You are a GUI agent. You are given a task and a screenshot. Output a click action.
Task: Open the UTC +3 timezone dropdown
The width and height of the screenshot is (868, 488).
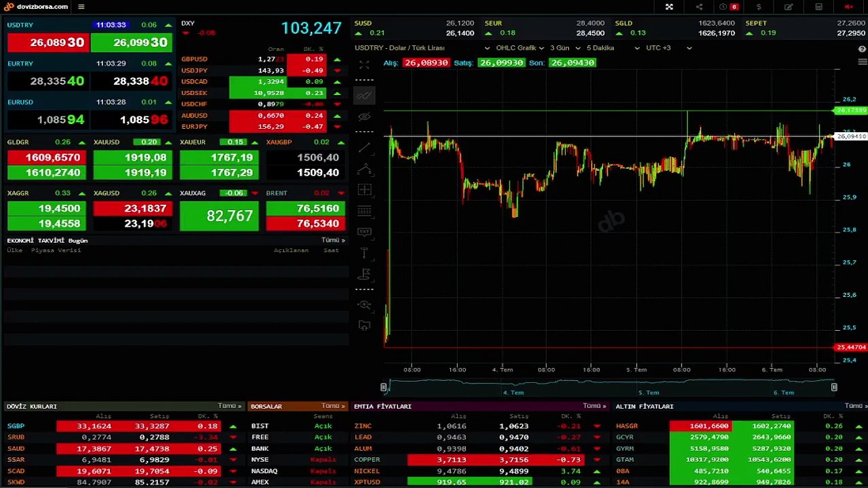(x=669, y=48)
